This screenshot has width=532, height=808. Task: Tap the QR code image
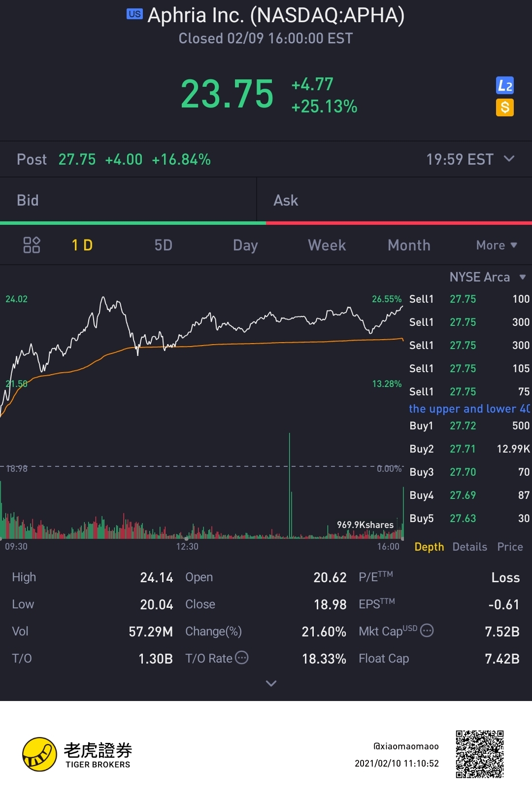(480, 754)
